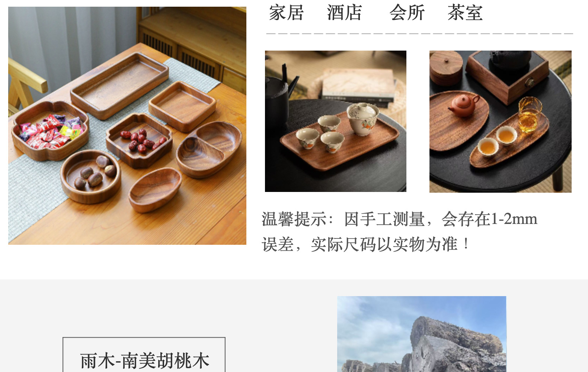Select the 茶室 label
Viewport: 588px width, 372px height.
click(x=465, y=13)
